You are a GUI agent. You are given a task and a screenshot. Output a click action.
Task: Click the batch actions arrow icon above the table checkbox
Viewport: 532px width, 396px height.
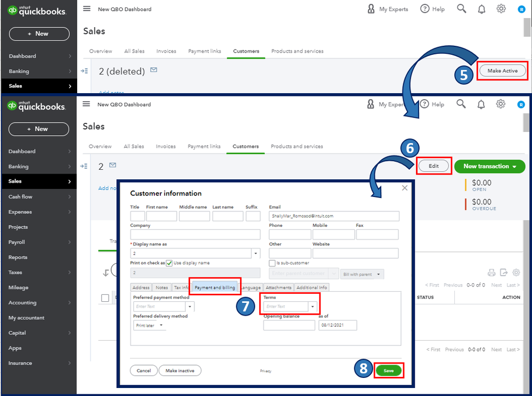[x=106, y=273]
